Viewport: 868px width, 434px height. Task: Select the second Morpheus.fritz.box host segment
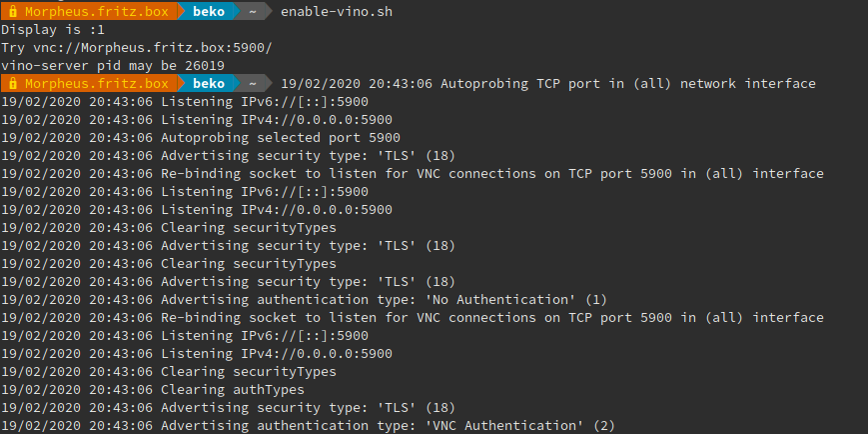click(96, 84)
